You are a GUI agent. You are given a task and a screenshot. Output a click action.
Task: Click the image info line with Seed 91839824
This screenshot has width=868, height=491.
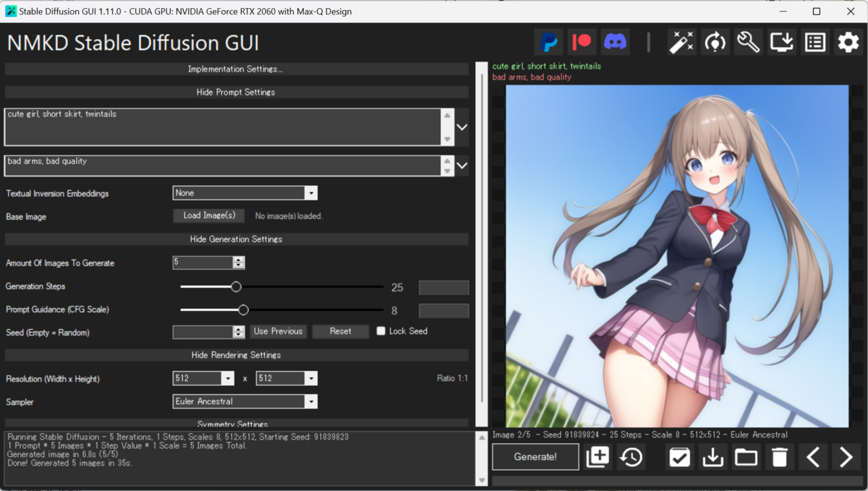pyautogui.click(x=640, y=435)
